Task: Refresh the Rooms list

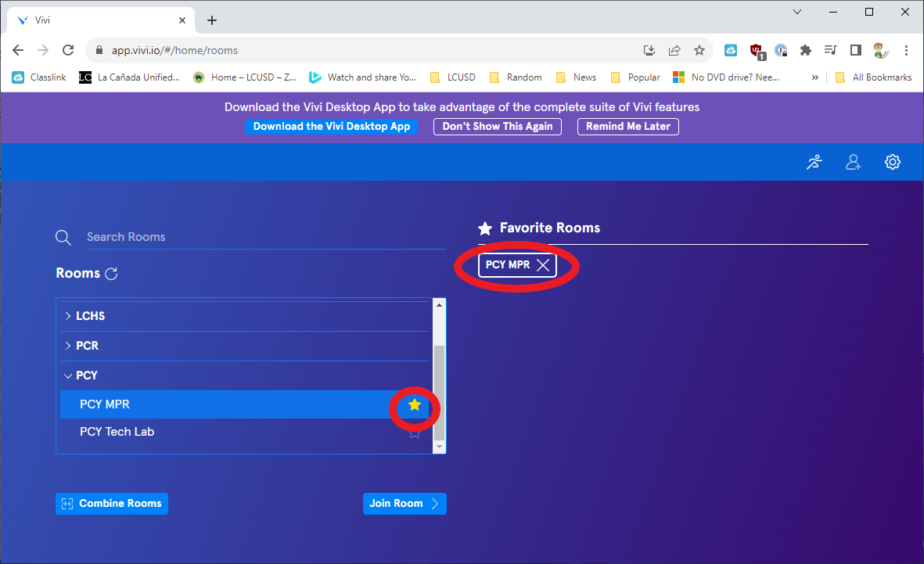Action: 111,274
